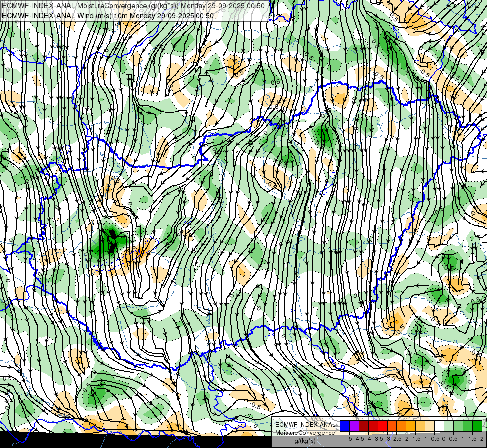Click the pale peach swatch between -1 and -0.5
Image resolution: width=487 pixels, height=448 pixels.
pyautogui.click(x=430, y=426)
